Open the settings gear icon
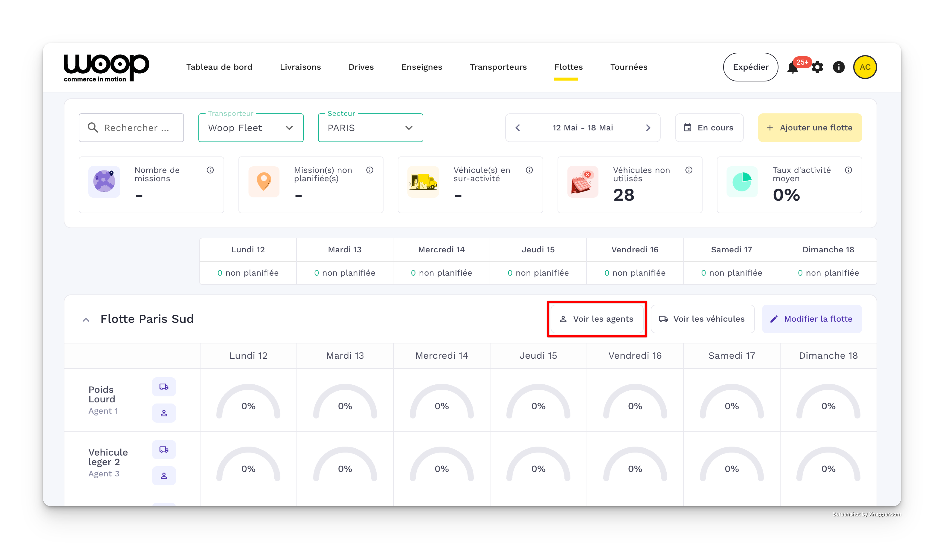This screenshot has height=560, width=944. pyautogui.click(x=817, y=67)
